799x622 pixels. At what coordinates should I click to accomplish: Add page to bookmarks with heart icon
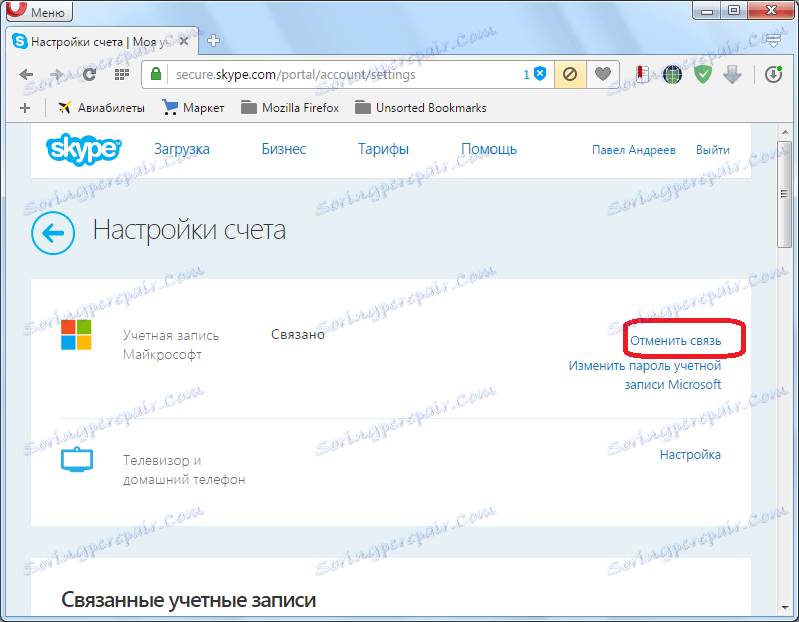click(x=603, y=75)
